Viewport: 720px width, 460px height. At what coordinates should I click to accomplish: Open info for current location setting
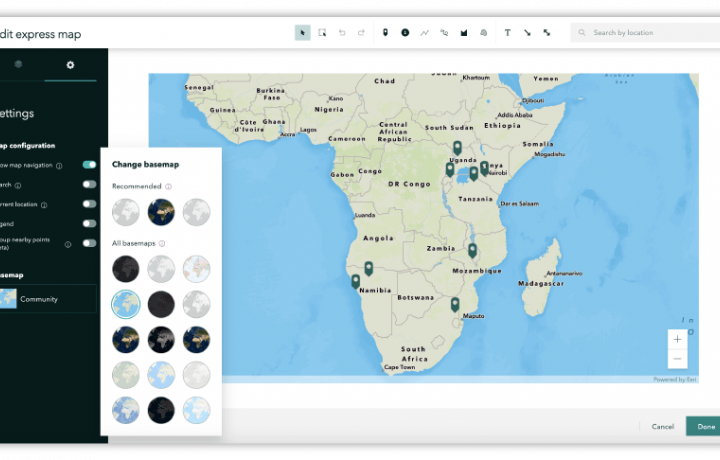tap(44, 205)
